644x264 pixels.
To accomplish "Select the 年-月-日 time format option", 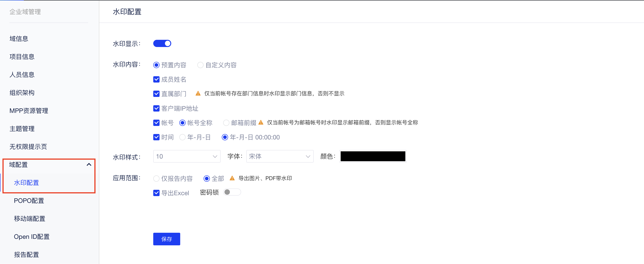I will [182, 137].
